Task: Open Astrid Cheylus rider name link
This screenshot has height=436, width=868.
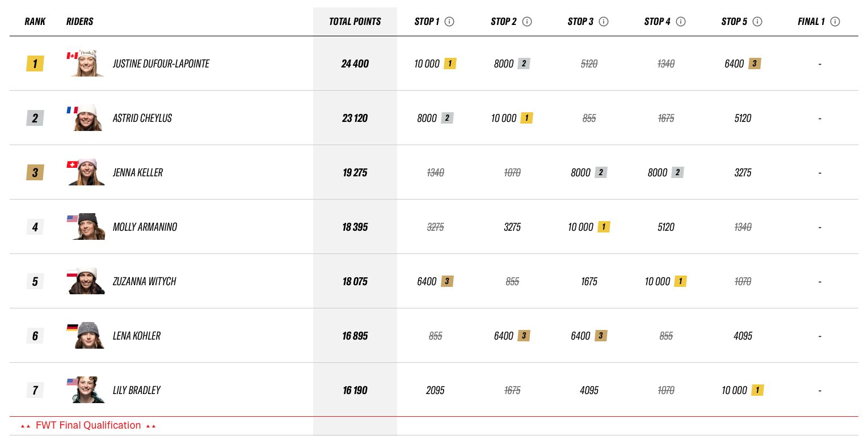Action: point(142,118)
